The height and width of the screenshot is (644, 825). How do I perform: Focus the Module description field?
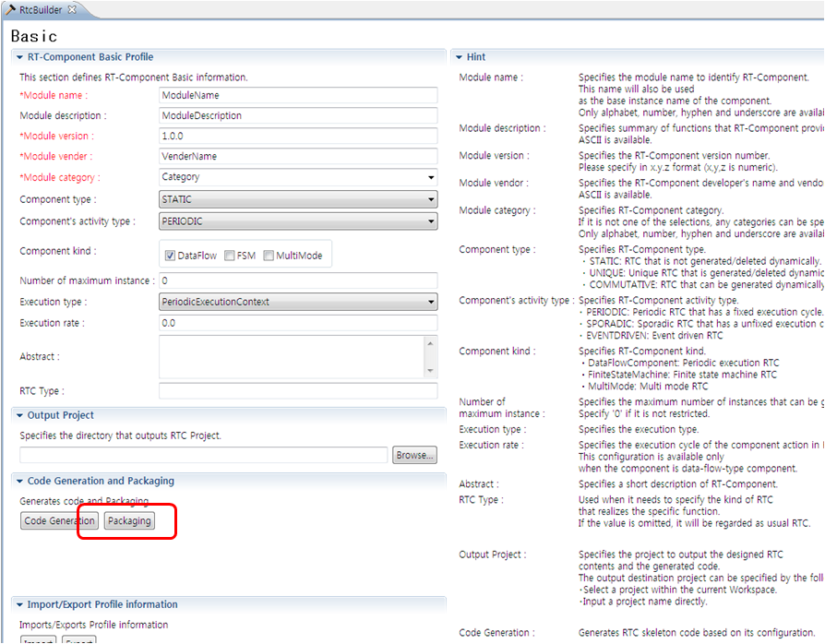point(298,115)
